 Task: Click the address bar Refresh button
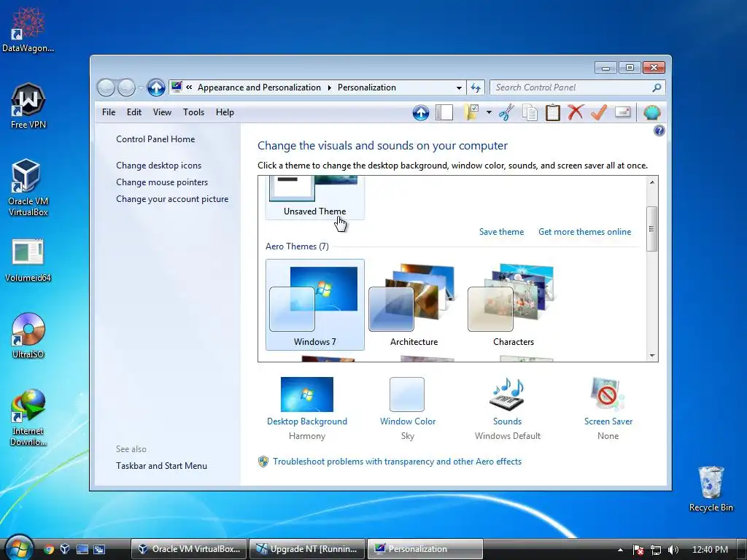point(476,87)
